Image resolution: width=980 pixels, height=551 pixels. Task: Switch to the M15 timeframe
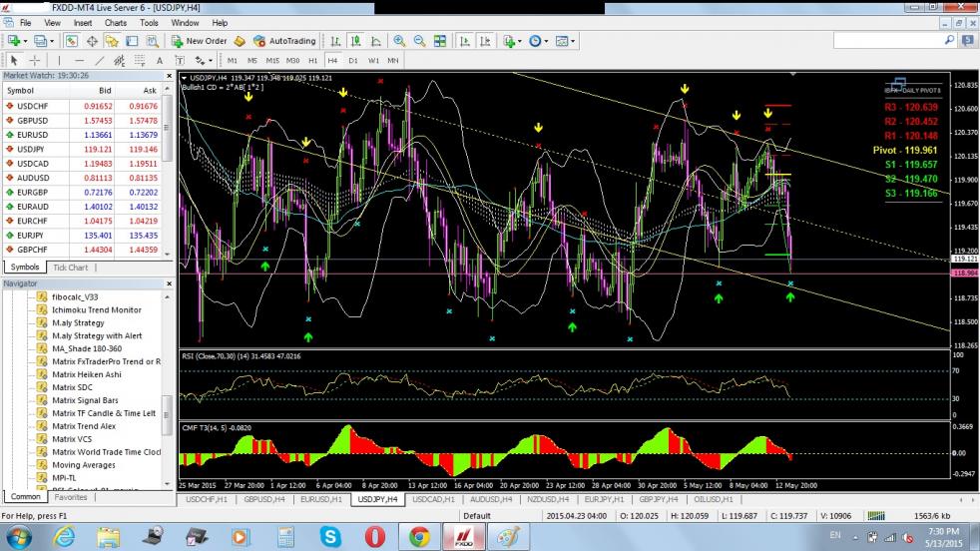(x=271, y=60)
